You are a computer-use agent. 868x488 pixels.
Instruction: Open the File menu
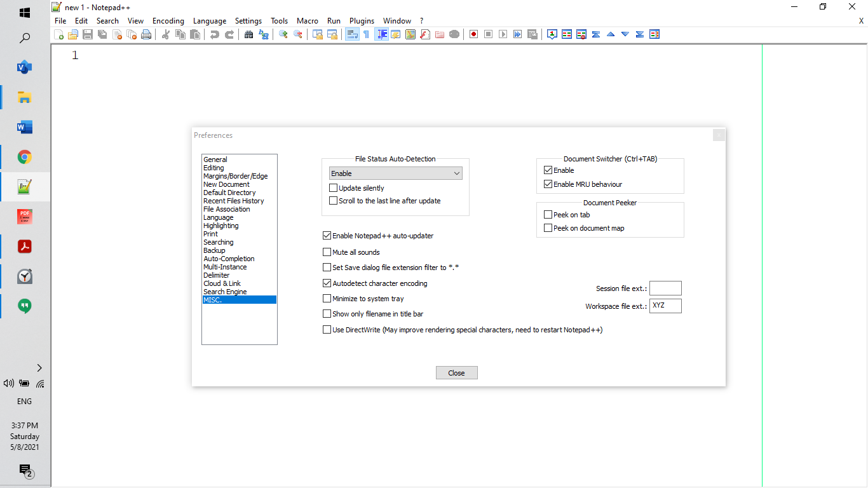pyautogui.click(x=60, y=21)
